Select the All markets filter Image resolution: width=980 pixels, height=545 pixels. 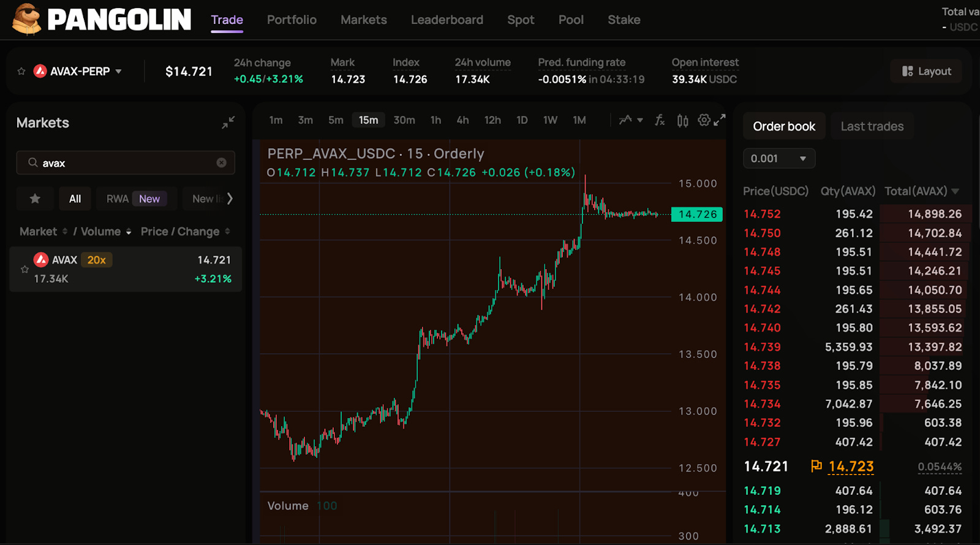coord(75,199)
